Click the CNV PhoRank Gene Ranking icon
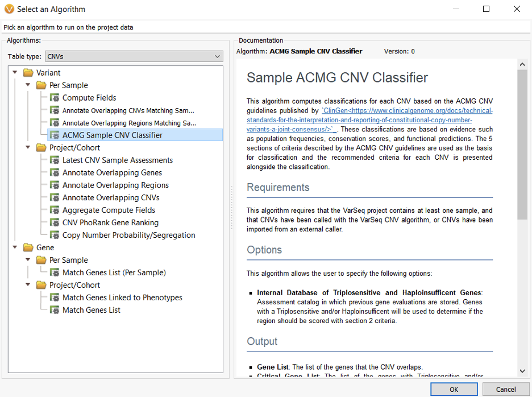Screen dimensions: 532x397 55,223
